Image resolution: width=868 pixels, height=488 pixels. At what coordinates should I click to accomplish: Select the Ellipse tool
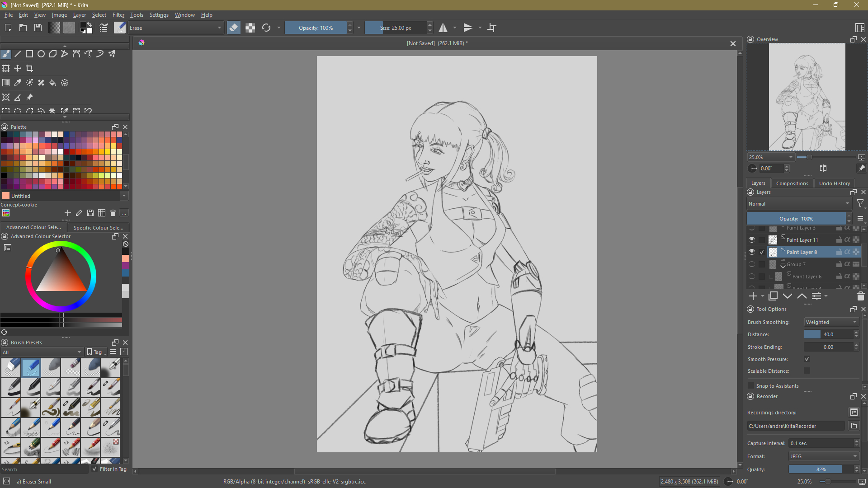click(x=41, y=54)
